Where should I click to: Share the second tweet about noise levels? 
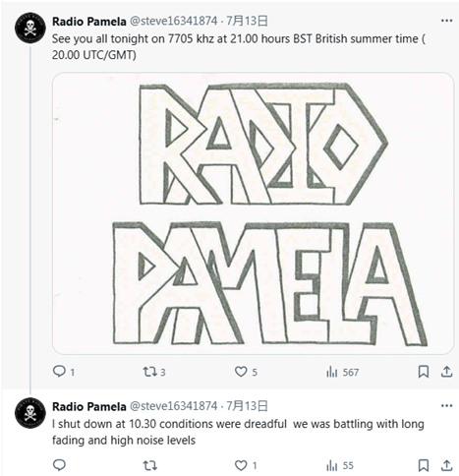446,465
